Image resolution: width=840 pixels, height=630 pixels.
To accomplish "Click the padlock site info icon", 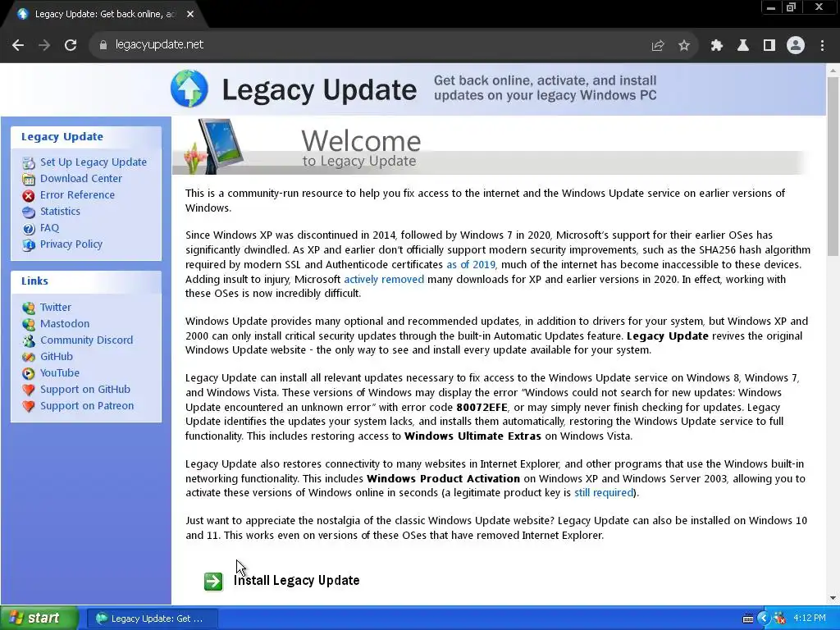I will pos(103,45).
